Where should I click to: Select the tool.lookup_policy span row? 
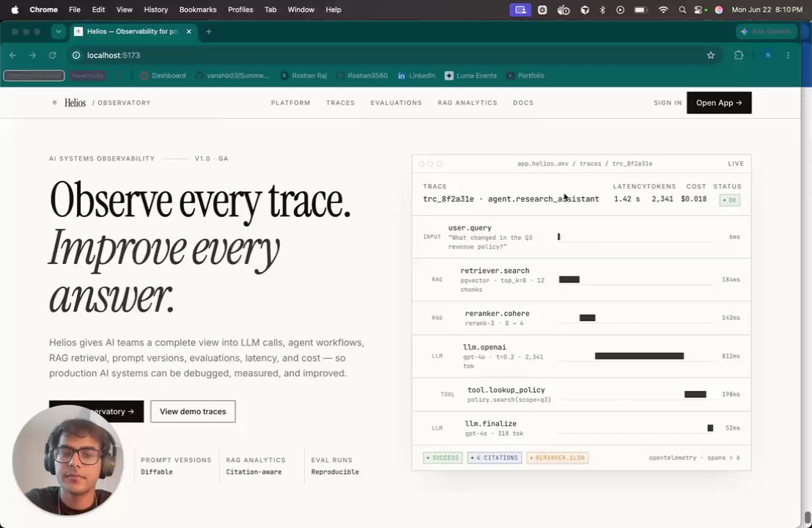click(x=582, y=395)
